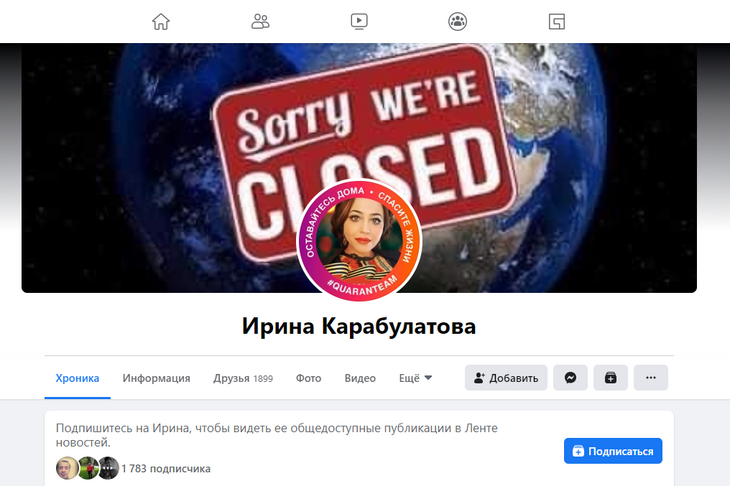Click the 1 783 подписчика followers link
The width and height of the screenshot is (730, 486).
(x=166, y=469)
